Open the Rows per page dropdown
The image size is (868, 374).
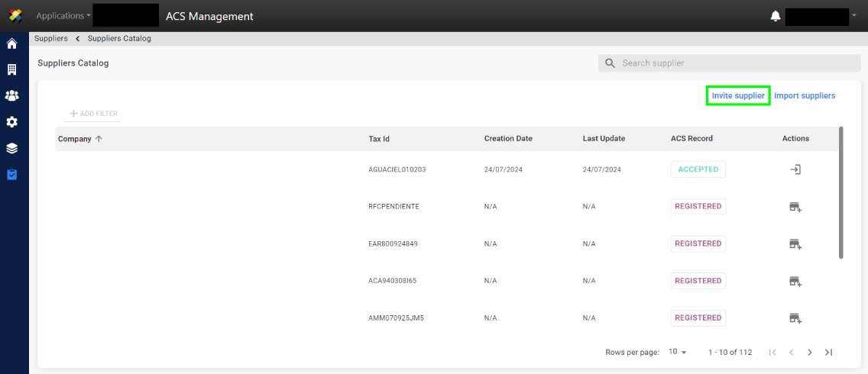click(x=677, y=352)
